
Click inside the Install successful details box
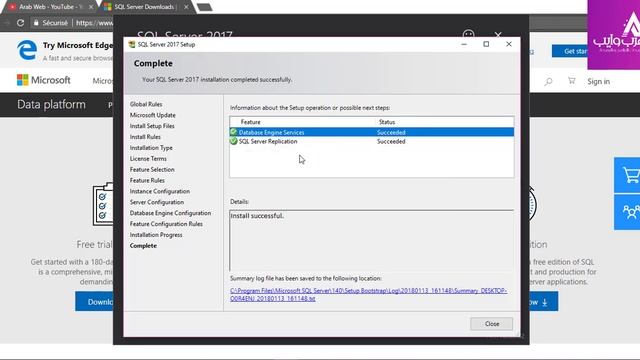click(371, 241)
